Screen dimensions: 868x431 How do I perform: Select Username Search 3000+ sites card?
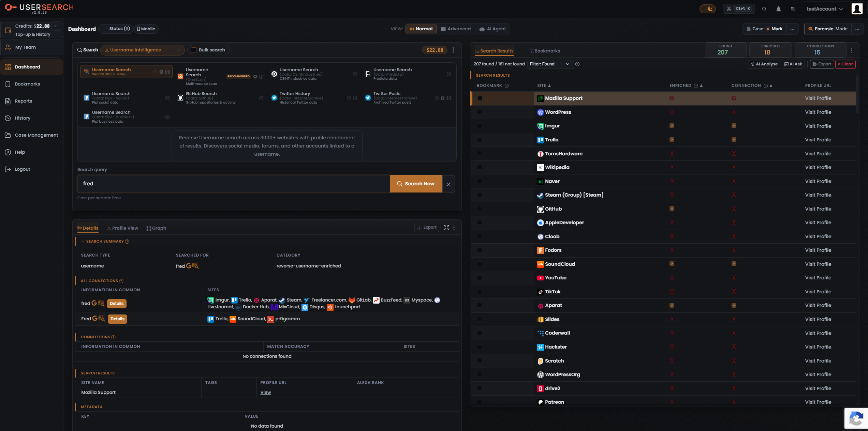pyautogui.click(x=126, y=72)
